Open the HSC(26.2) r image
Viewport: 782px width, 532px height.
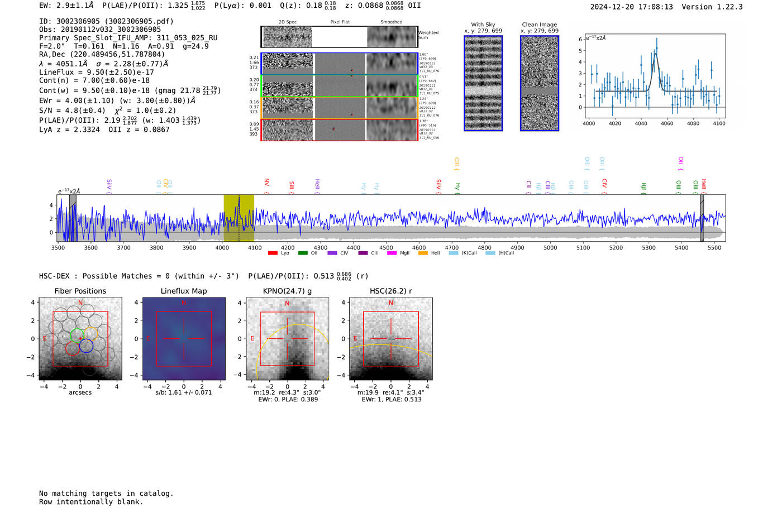(x=391, y=339)
